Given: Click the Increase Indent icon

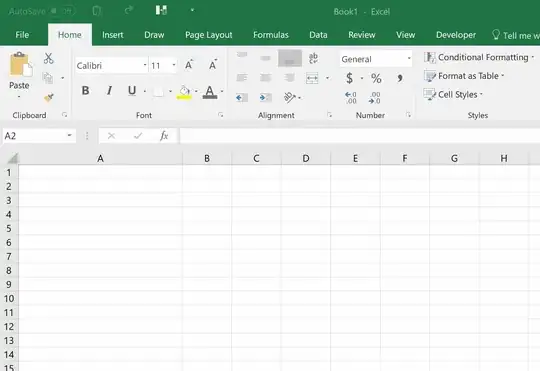Looking at the screenshot, I should point(265,97).
